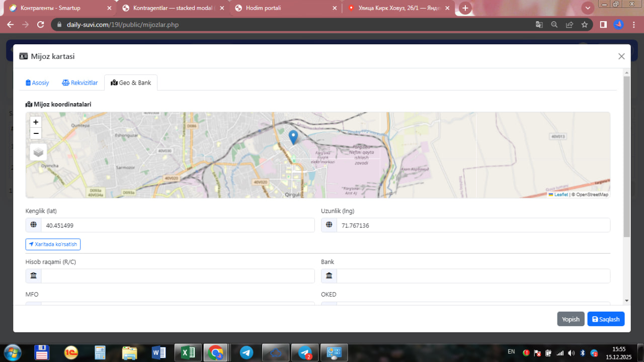644x362 pixels.
Task: Click the Chrome translate page icon
Action: (x=539, y=25)
